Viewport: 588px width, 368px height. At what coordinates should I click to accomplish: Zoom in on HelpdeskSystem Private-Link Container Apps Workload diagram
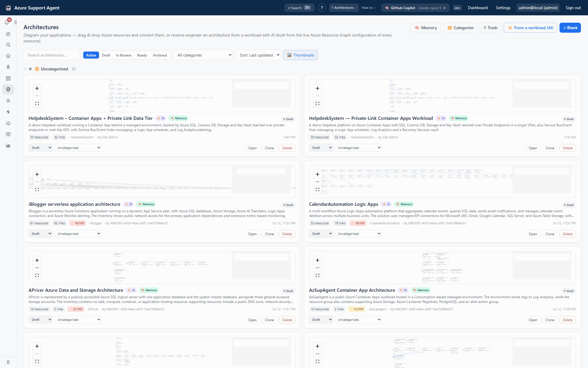(x=318, y=88)
